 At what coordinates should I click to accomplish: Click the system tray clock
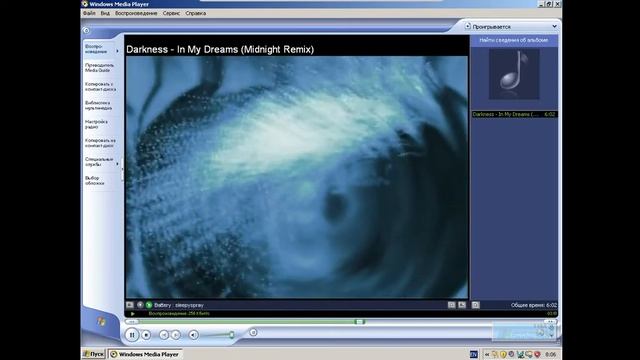coord(551,354)
